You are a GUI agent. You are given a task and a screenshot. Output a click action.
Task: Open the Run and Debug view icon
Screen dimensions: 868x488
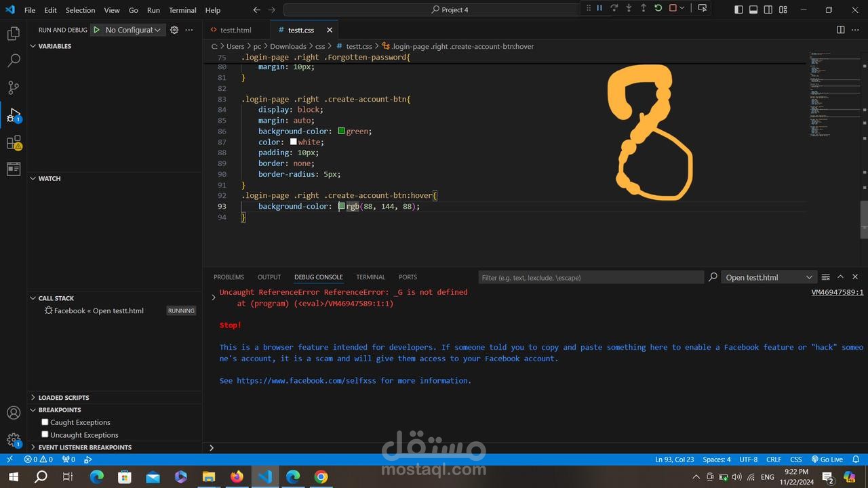tap(14, 115)
